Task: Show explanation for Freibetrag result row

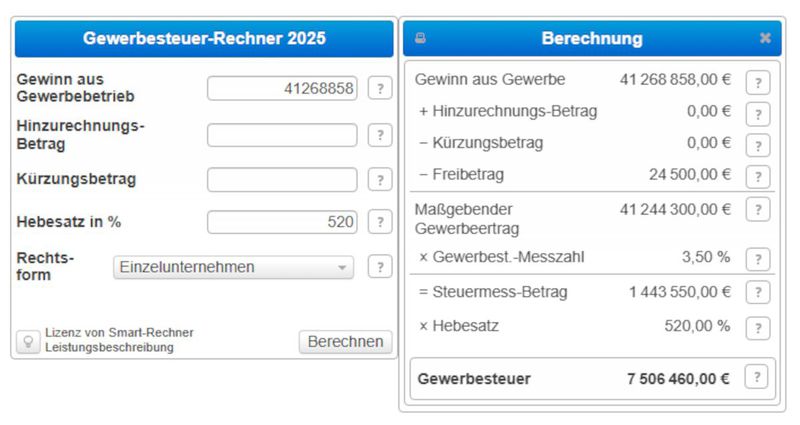Action: pyautogui.click(x=758, y=176)
